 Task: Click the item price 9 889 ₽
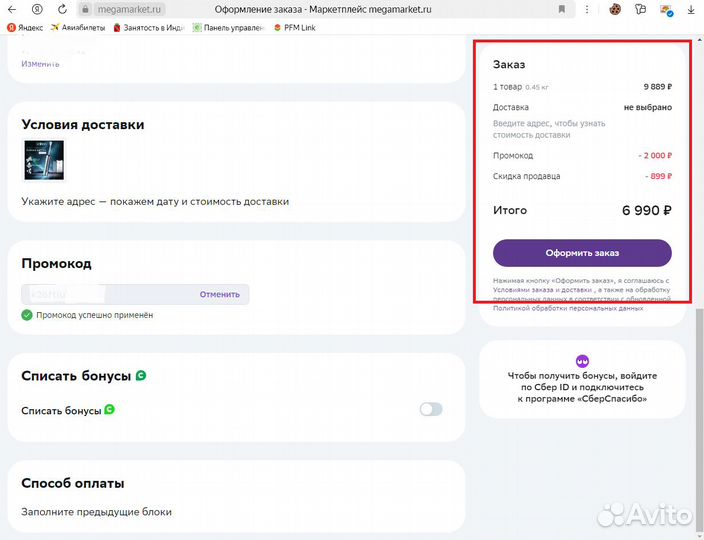click(x=658, y=87)
